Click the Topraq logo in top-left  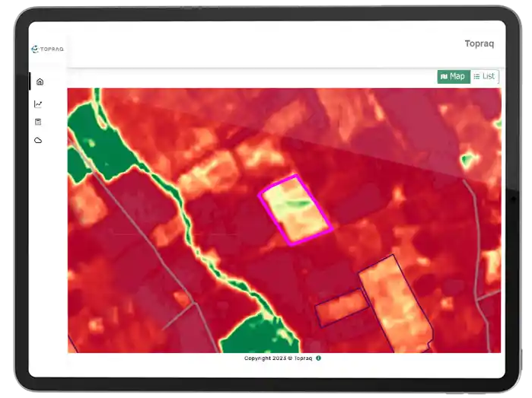coord(47,49)
